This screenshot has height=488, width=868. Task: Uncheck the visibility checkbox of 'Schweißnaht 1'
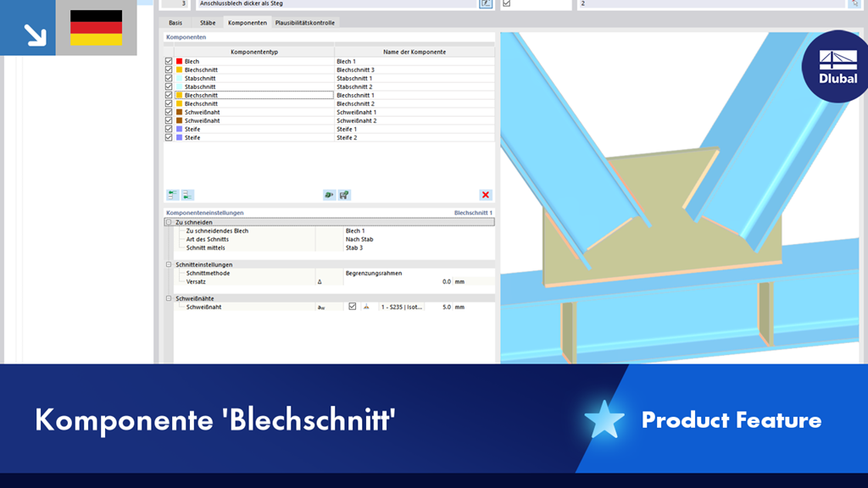click(x=168, y=112)
